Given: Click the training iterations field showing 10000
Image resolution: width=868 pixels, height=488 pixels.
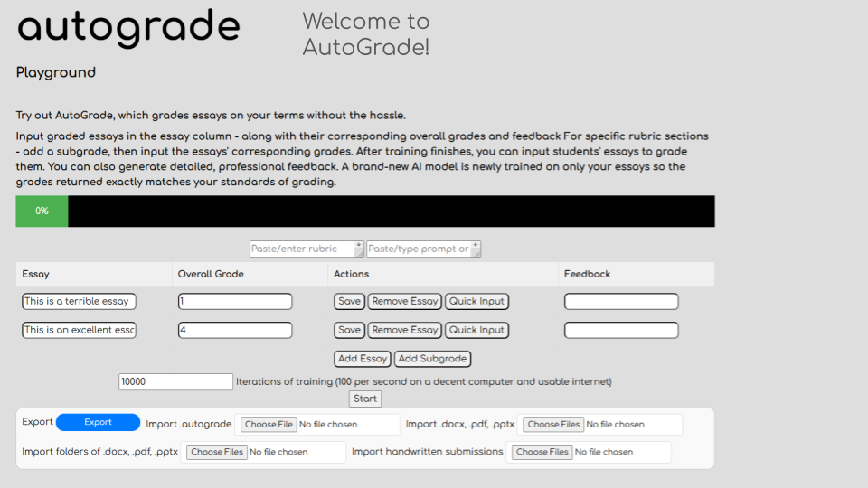Looking at the screenshot, I should pyautogui.click(x=175, y=381).
